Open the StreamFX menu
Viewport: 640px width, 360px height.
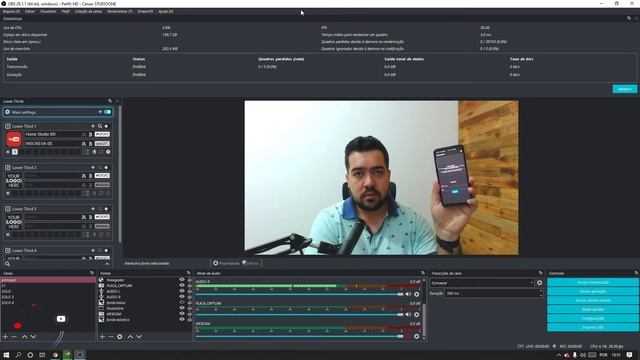[145, 12]
